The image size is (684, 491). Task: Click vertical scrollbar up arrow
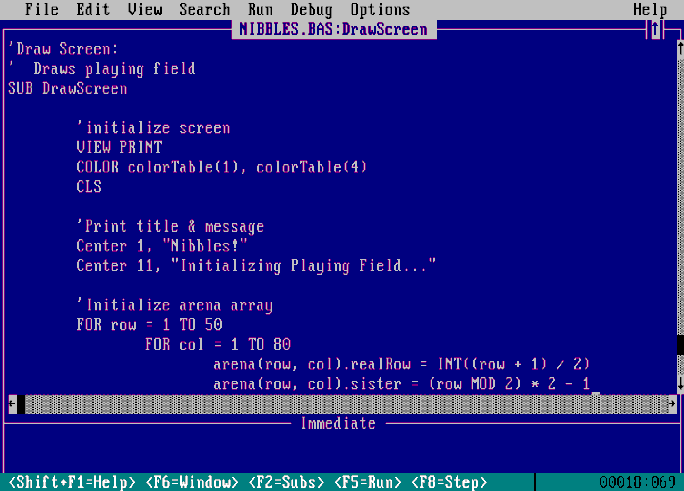point(680,49)
